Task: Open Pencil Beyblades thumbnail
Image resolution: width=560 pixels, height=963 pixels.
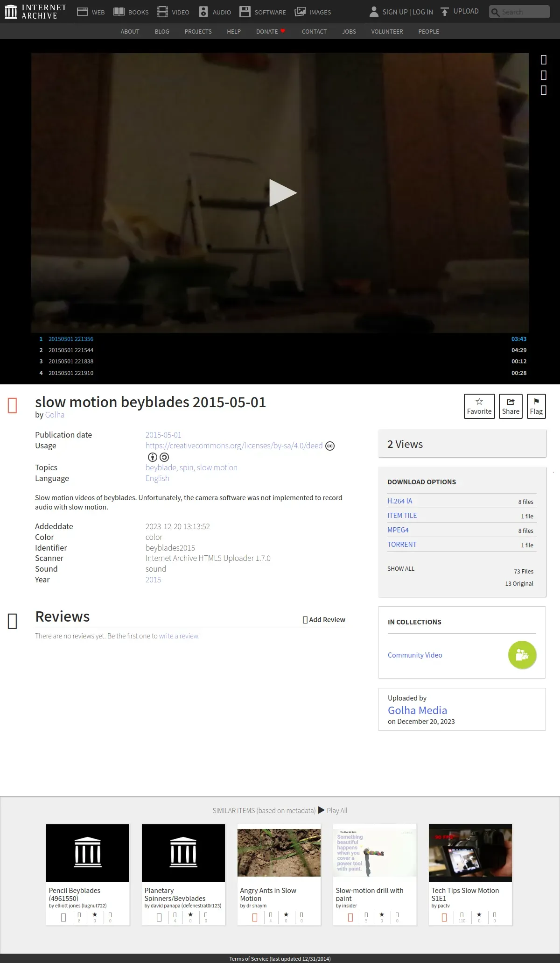Action: point(88,853)
